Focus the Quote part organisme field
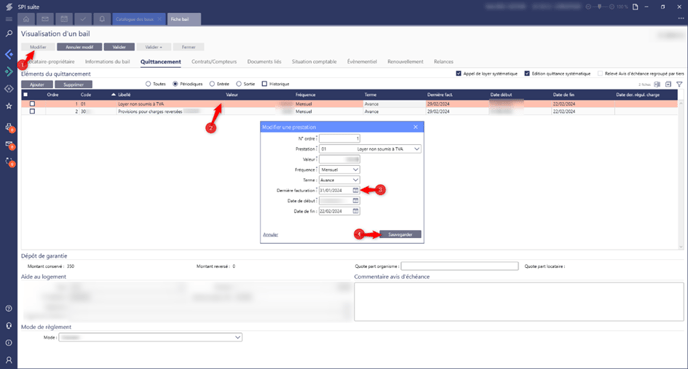The image size is (688, 369). 459,266
